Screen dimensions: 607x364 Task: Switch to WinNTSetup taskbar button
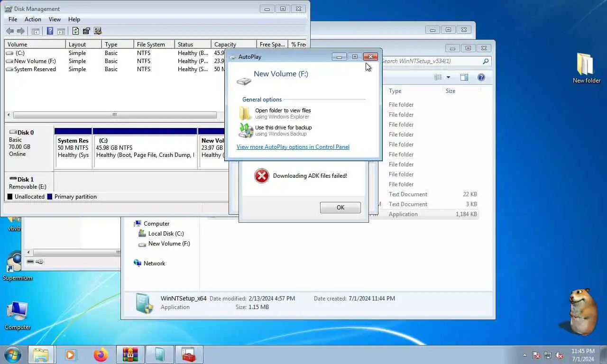pos(159,355)
